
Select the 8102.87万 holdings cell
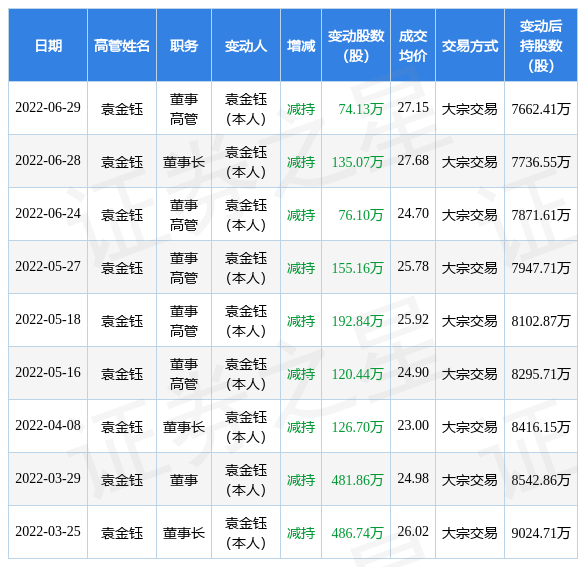541,321
